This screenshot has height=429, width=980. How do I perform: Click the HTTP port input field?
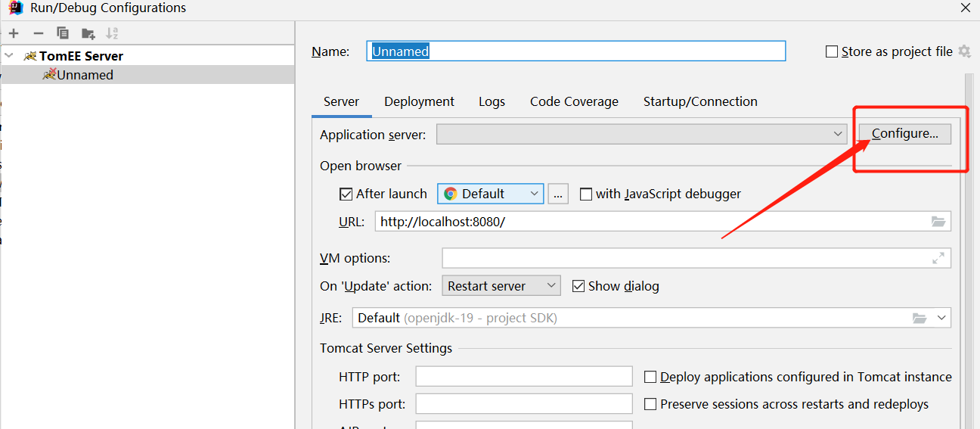(524, 377)
